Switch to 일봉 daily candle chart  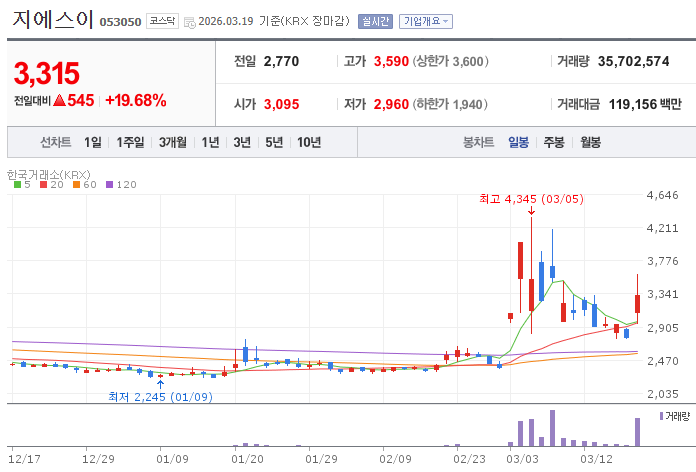(x=518, y=142)
